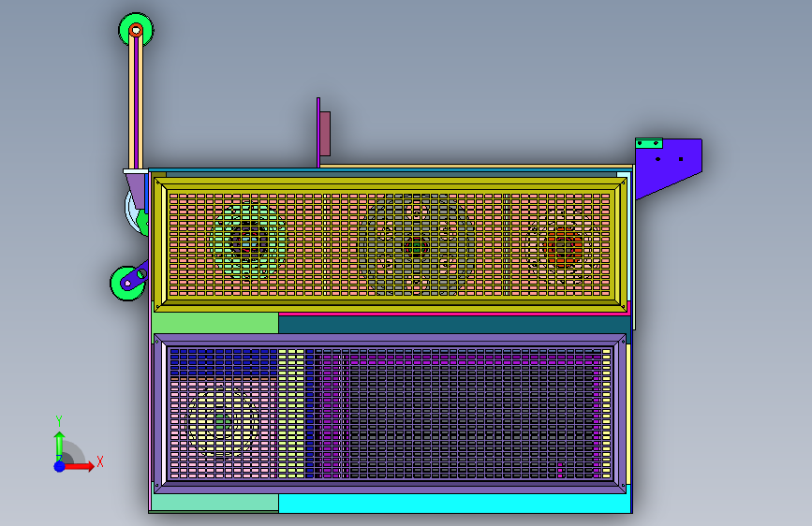Click the "X" axis label
The height and width of the screenshot is (526, 812).
(x=100, y=461)
